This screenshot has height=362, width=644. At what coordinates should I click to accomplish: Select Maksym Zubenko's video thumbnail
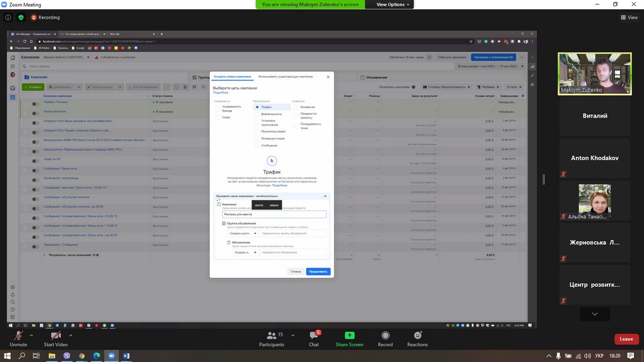click(595, 73)
